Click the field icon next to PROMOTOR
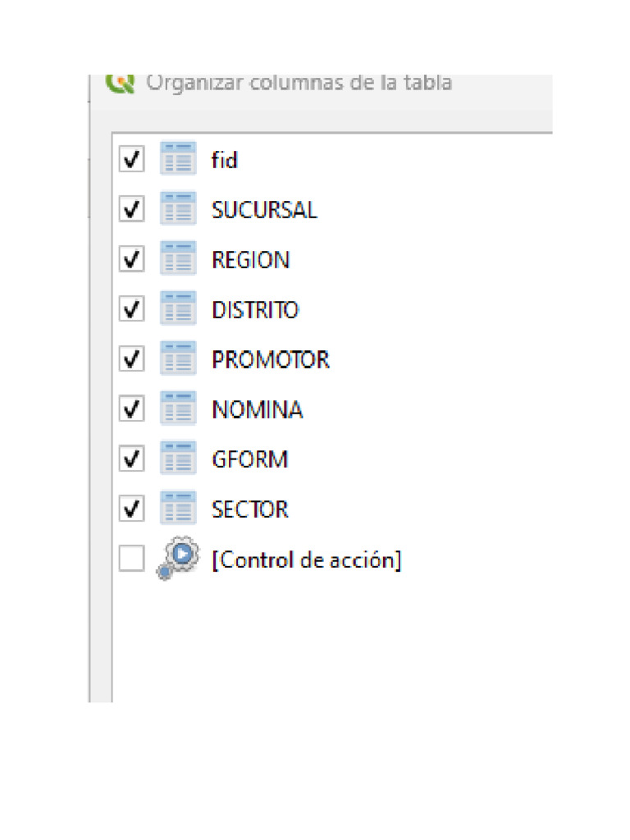Screen dimensions: 630x840 point(178,359)
